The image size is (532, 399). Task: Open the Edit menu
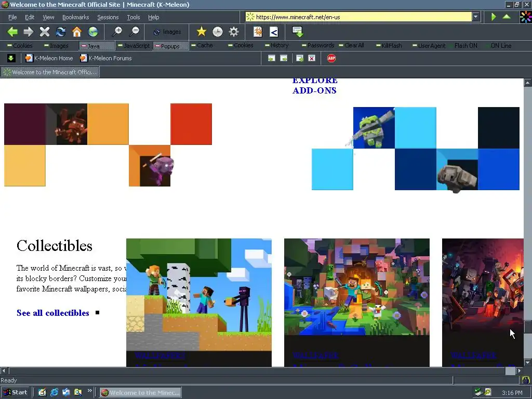click(x=30, y=17)
